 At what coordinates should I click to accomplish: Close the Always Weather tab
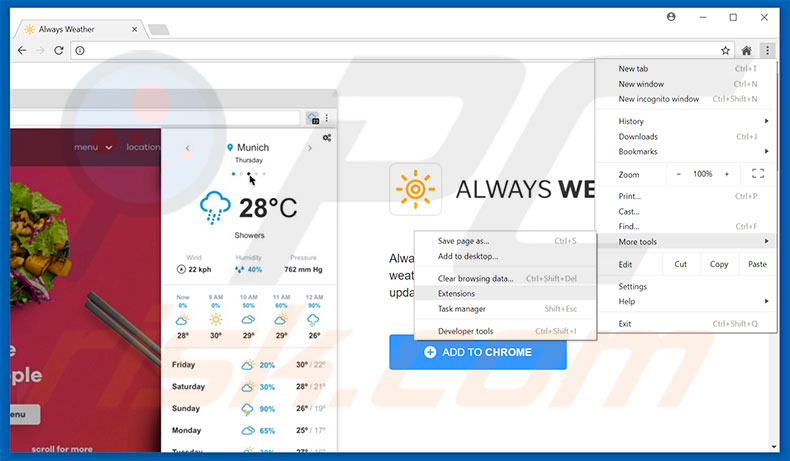[x=135, y=29]
